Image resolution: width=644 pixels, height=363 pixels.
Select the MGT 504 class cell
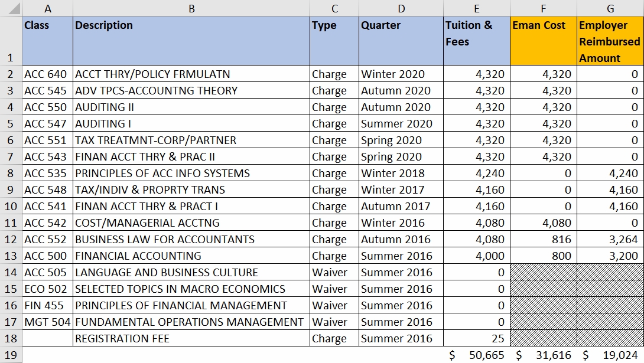pos(47,322)
